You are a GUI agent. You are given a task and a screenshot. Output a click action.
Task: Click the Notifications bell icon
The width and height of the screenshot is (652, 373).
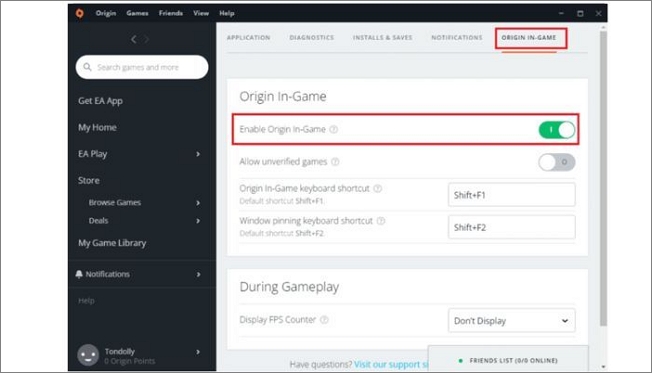79,274
